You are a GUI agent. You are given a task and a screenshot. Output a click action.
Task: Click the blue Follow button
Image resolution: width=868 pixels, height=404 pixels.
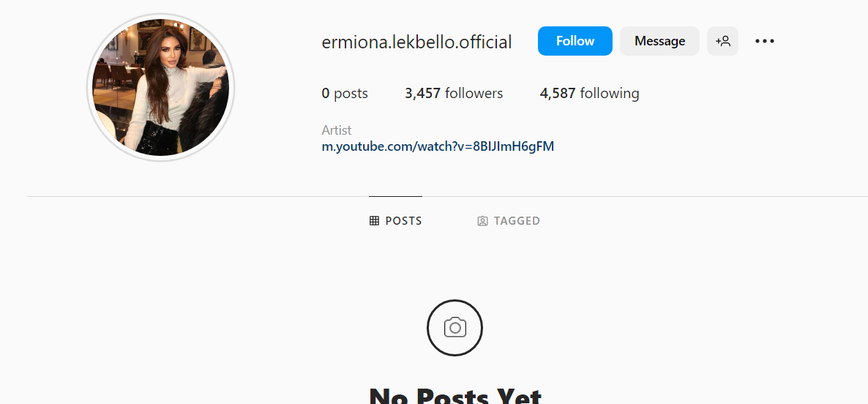tap(575, 41)
